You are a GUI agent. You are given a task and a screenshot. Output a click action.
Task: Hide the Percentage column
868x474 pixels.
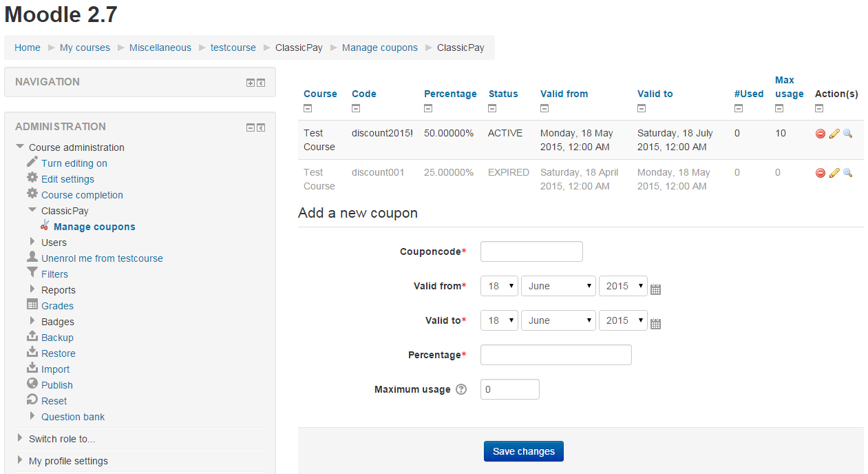(428, 108)
